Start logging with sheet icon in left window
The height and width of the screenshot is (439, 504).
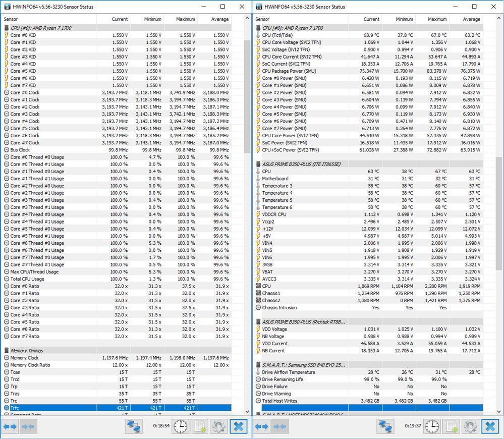pos(199,426)
